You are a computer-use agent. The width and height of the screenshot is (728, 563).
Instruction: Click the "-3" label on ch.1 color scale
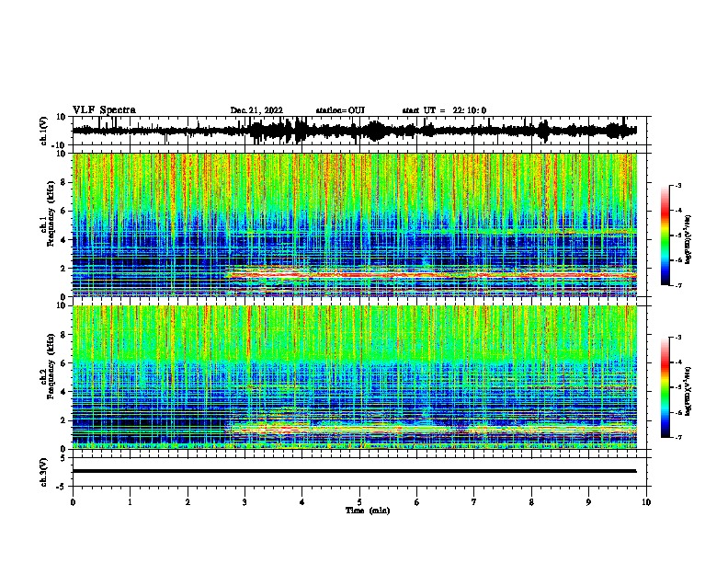678,185
